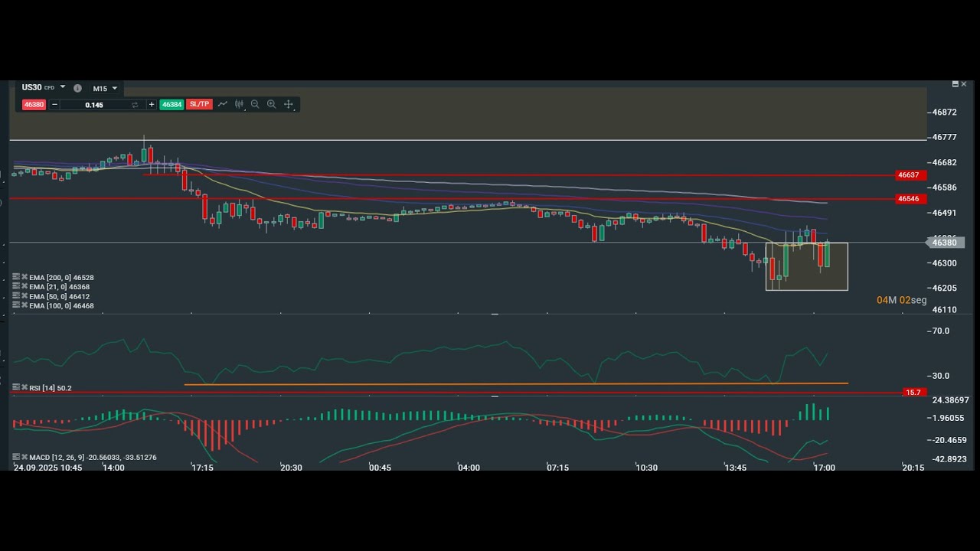Select the crosshair move tool
Screen dimensions: 980x551
click(x=289, y=105)
